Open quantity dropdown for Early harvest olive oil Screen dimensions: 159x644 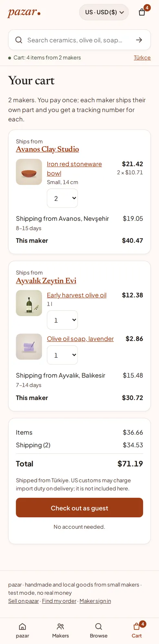coord(62,320)
